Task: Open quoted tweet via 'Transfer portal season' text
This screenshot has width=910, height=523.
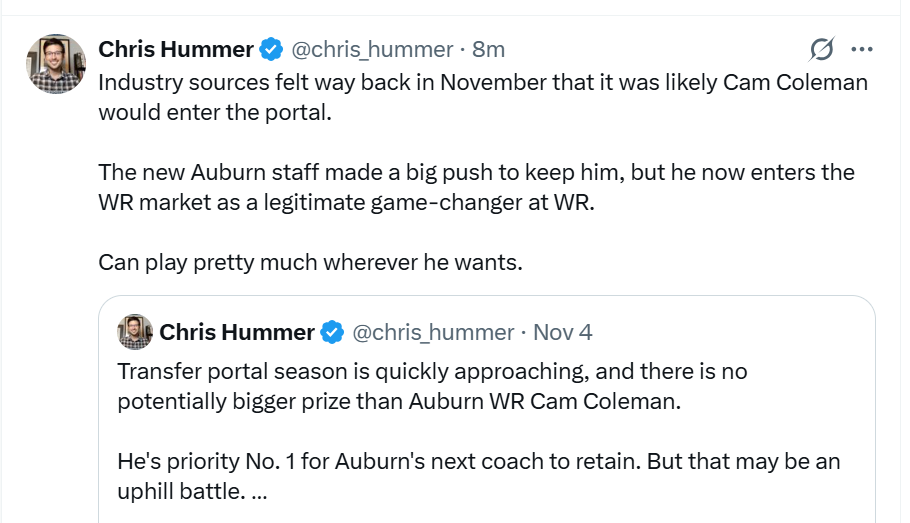Action: point(432,372)
